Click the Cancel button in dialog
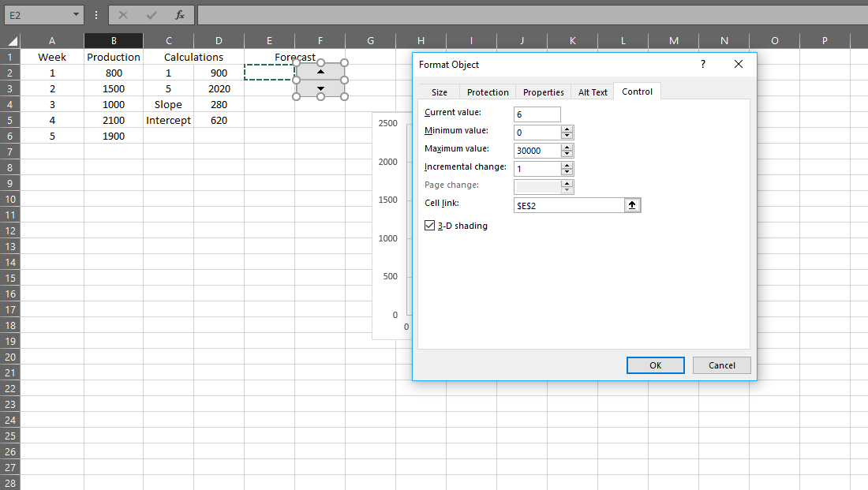The image size is (868, 490). 722,365
